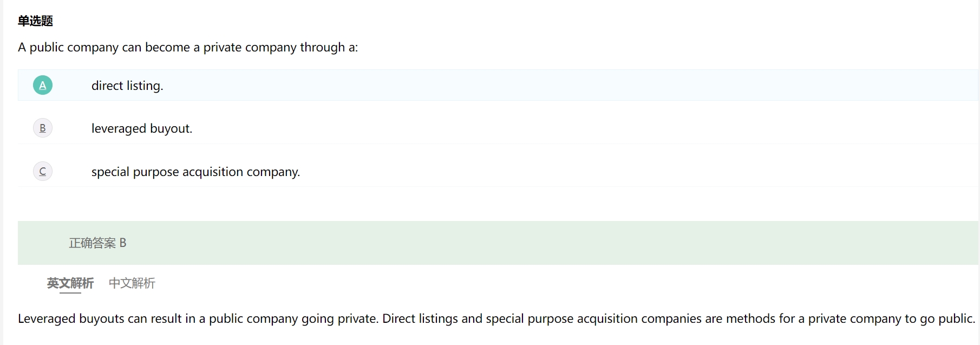The image size is (980, 345).
Task: Click blank area of highlighted option A row
Action: pyautogui.click(x=541, y=86)
